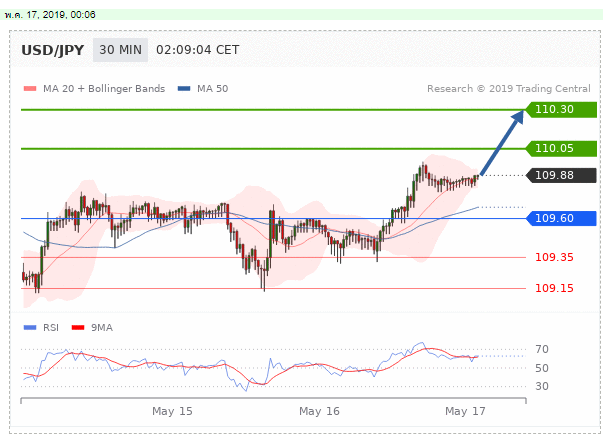603x441 pixels.
Task: Click the black 109.88 current price tag
Action: pyautogui.click(x=561, y=175)
